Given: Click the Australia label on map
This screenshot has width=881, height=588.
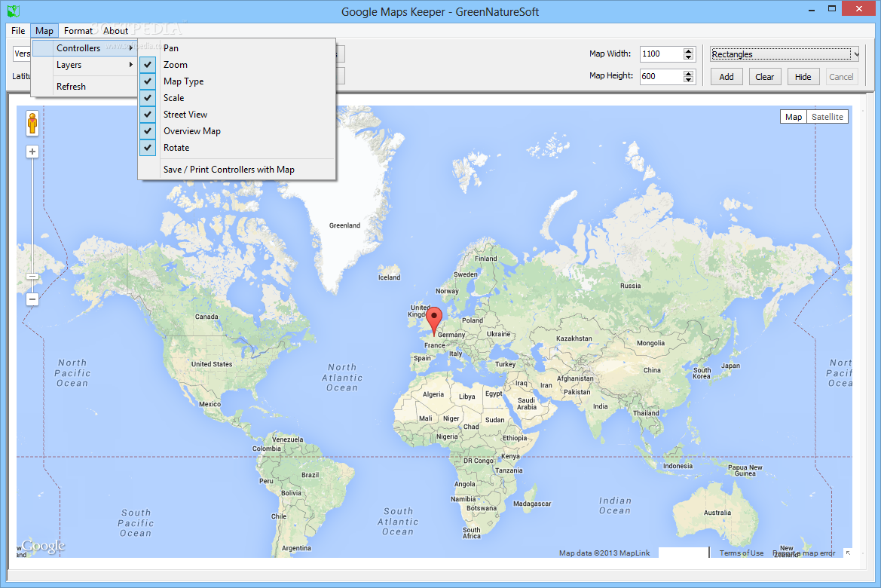Looking at the screenshot, I should 717,513.
